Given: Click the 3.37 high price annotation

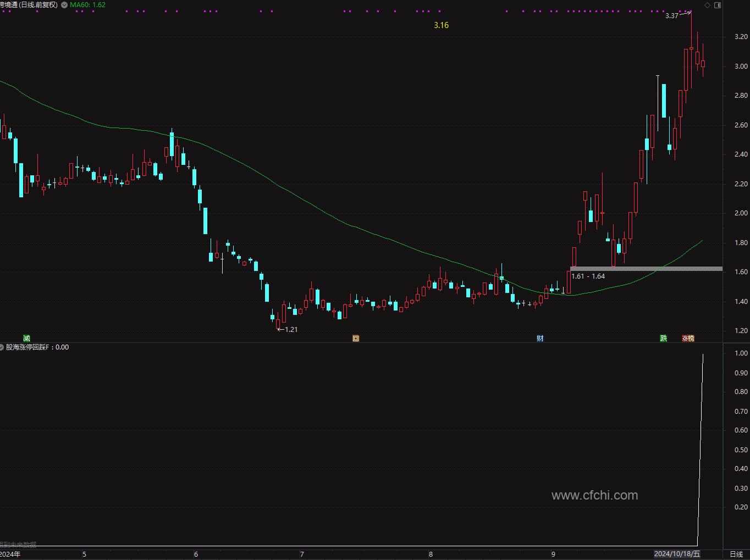Looking at the screenshot, I should (x=671, y=16).
